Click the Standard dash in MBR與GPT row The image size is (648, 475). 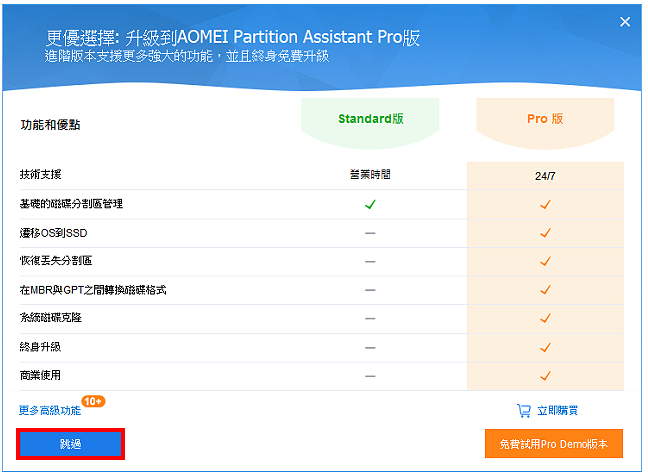[x=370, y=290]
